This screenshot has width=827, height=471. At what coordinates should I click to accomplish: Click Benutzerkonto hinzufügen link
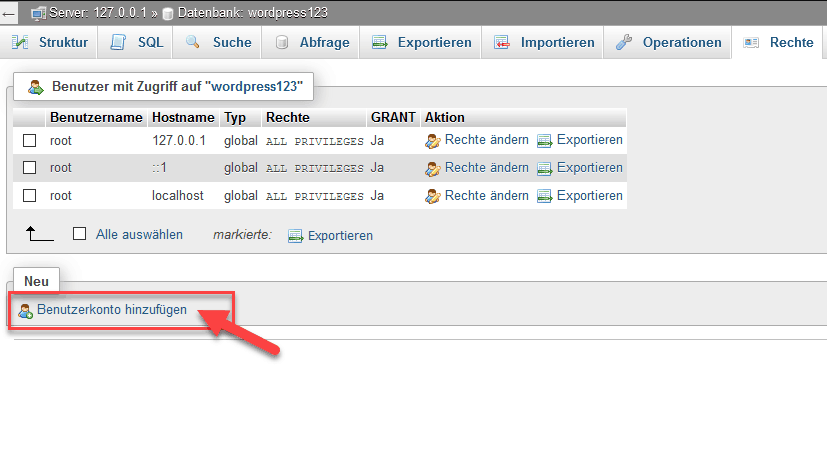[x=112, y=310]
